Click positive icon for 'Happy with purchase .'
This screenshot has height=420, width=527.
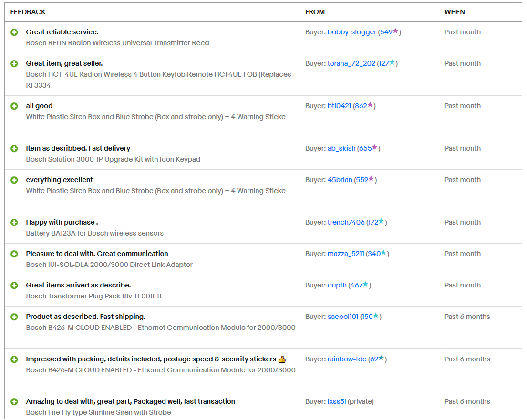coord(14,223)
